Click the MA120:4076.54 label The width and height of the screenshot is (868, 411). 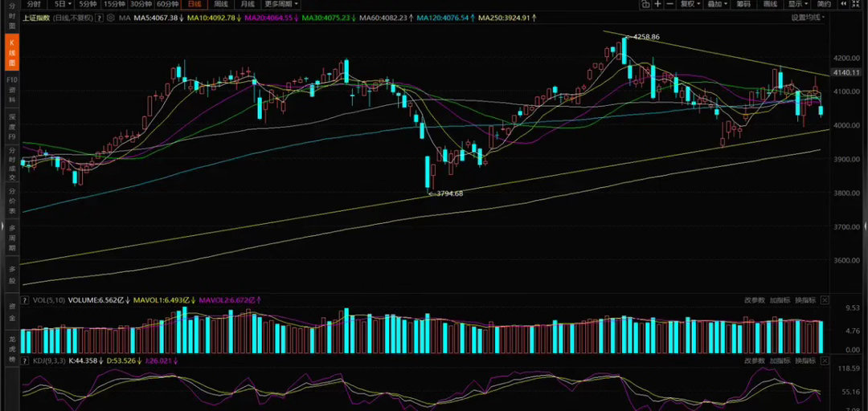pyautogui.click(x=444, y=18)
